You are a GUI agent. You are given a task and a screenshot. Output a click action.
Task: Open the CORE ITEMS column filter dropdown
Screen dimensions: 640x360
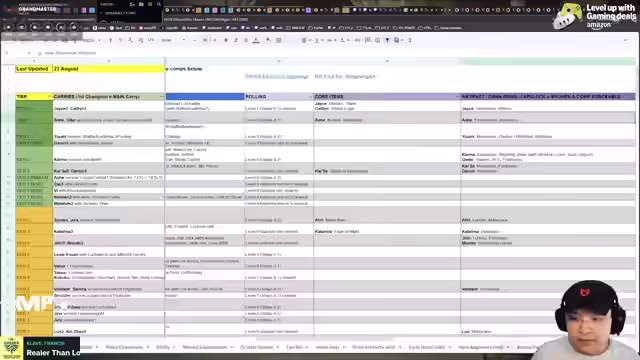457,97
